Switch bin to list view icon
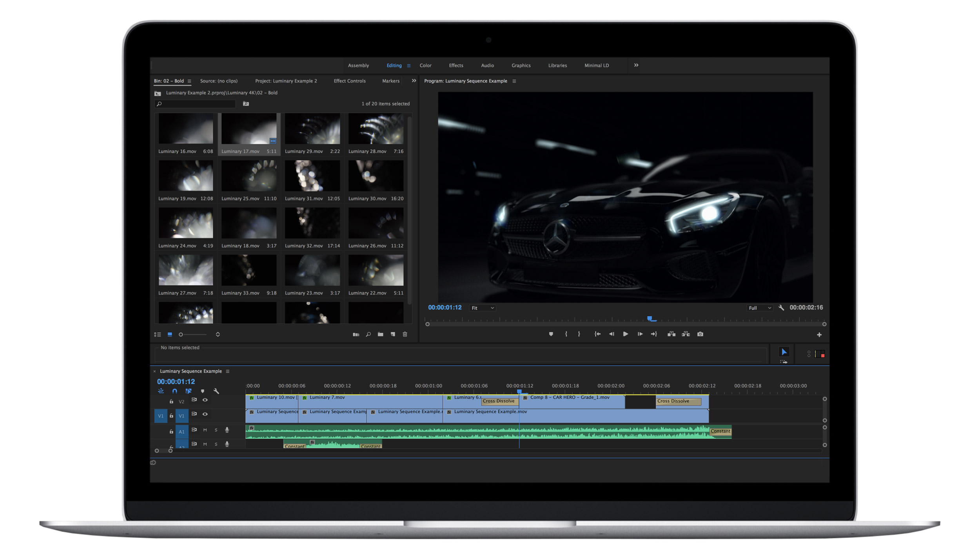The height and width of the screenshot is (560, 980). click(x=158, y=334)
